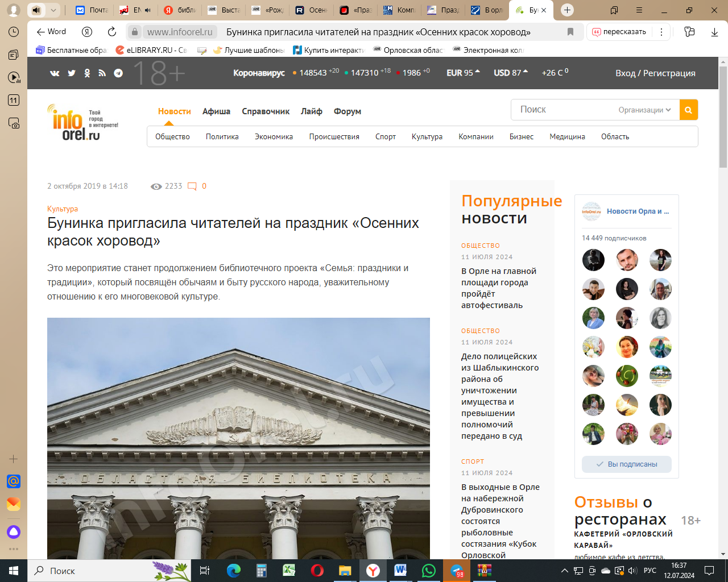728x582 pixels.
Task: Click the Telegram icon in site header
Action: [x=118, y=73]
